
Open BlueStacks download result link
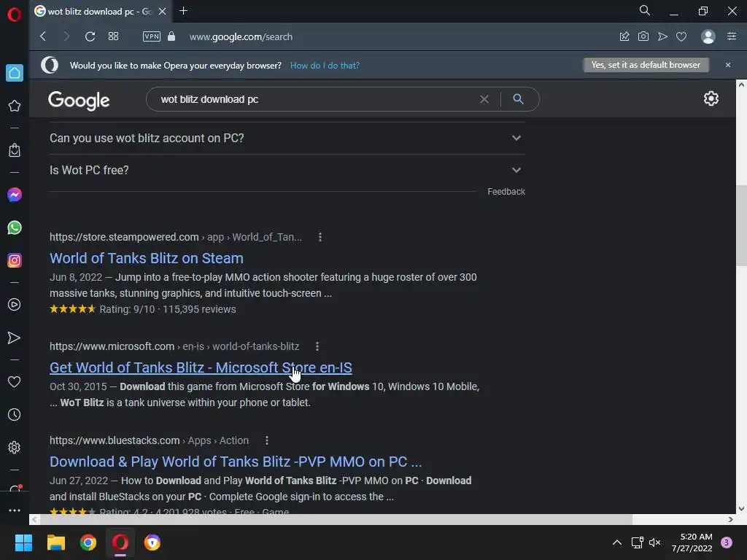(x=236, y=462)
